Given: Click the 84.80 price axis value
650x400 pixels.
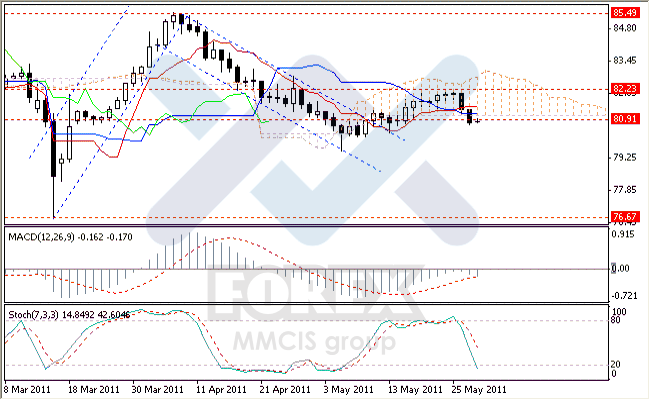Looking at the screenshot, I should point(625,28).
